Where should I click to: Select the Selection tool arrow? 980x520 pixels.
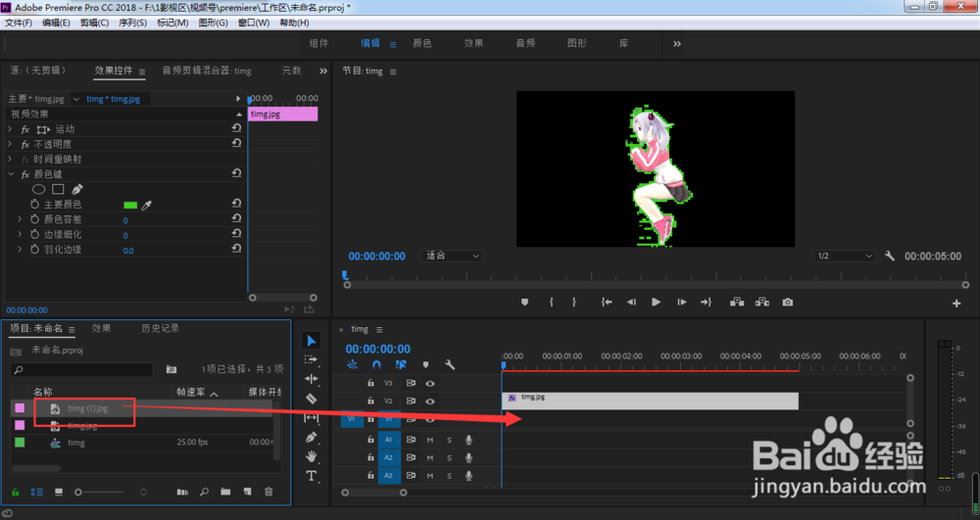coord(312,340)
